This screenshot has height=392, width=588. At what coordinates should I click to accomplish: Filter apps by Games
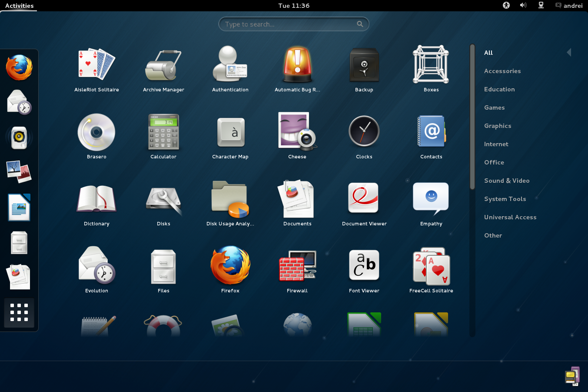[495, 107]
